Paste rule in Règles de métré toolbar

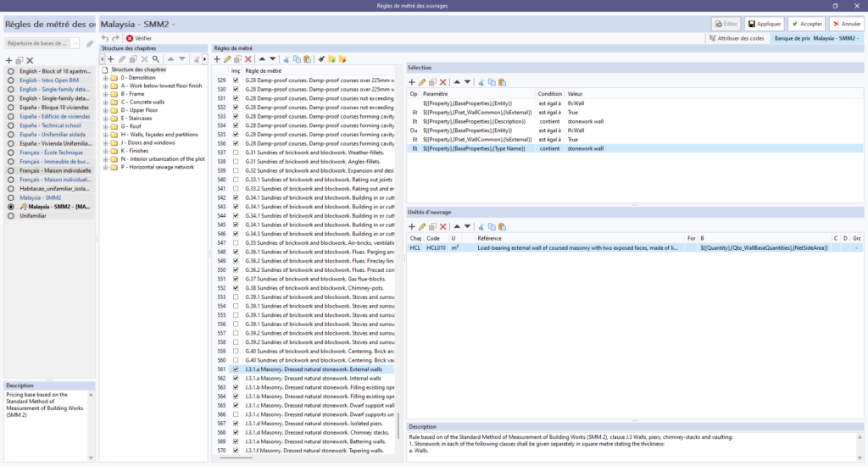tap(307, 59)
